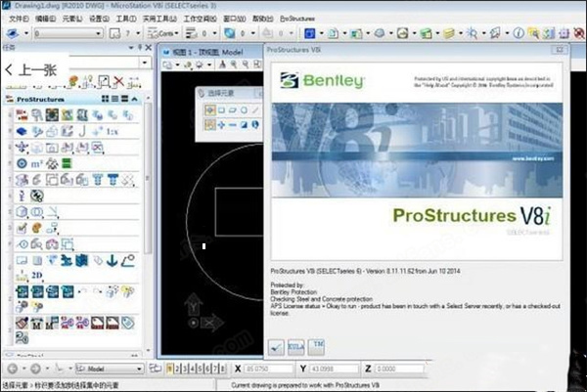The width and height of the screenshot is (587, 392).
Task: Toggle view 6 button in view group
Action: tap(207, 369)
